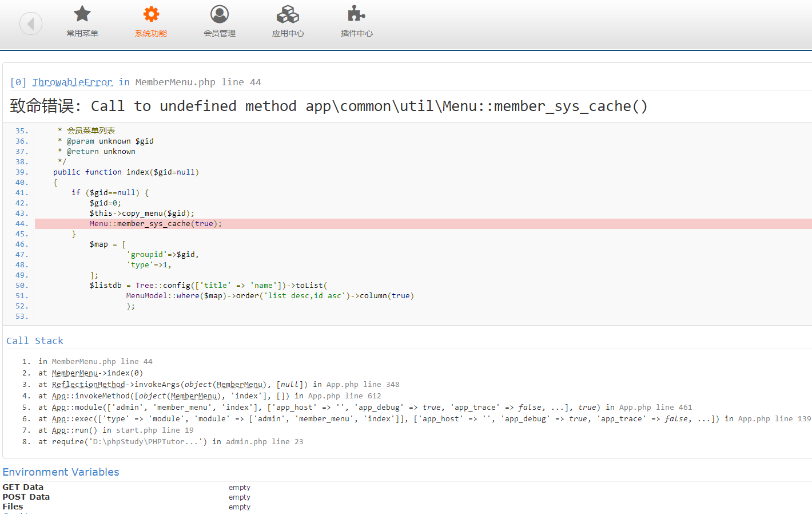Click the 应用中心 menu label
The width and height of the screenshot is (812, 514).
tap(288, 33)
